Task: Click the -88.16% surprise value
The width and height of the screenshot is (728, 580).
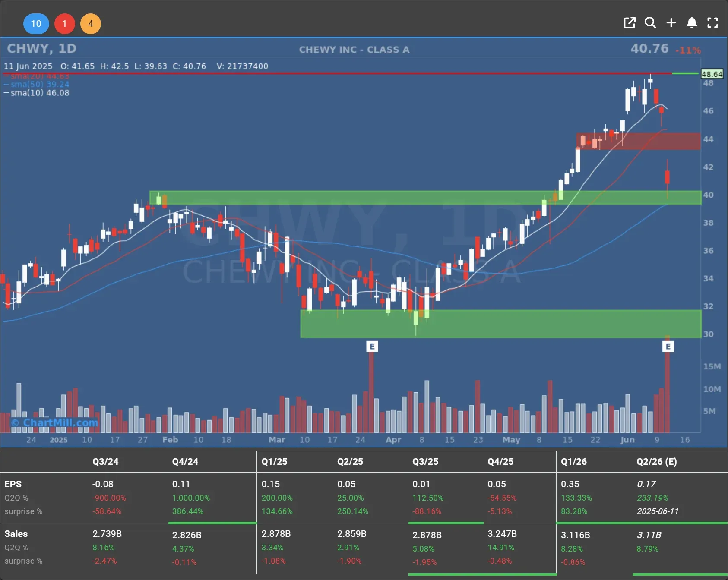Action: pyautogui.click(x=427, y=511)
